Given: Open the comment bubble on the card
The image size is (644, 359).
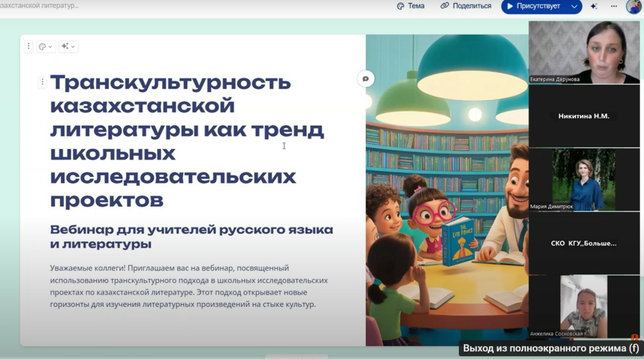Looking at the screenshot, I should point(365,79).
